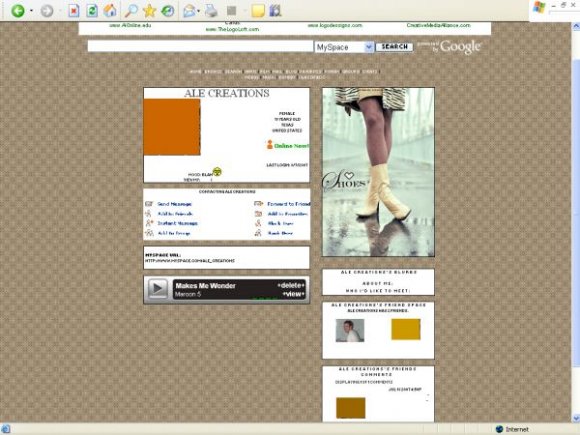Click the Maroon 5 artist name
Image resolution: width=580 pixels, height=435 pixels.
188,294
